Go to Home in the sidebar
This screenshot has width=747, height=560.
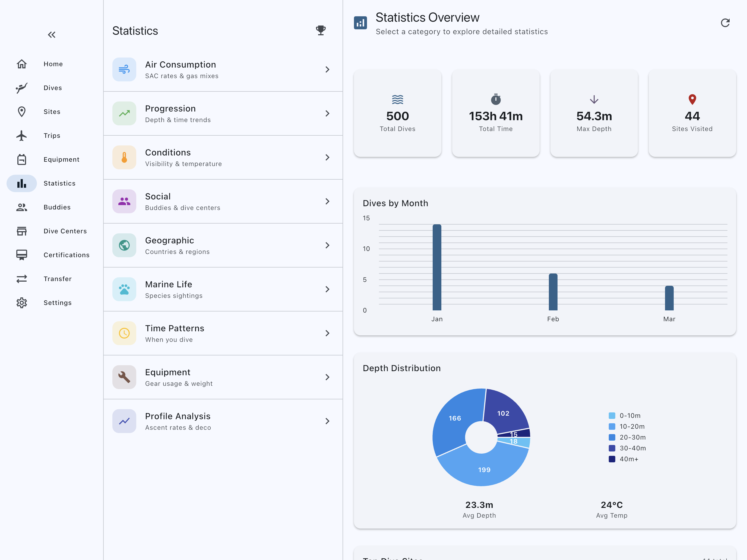point(53,64)
